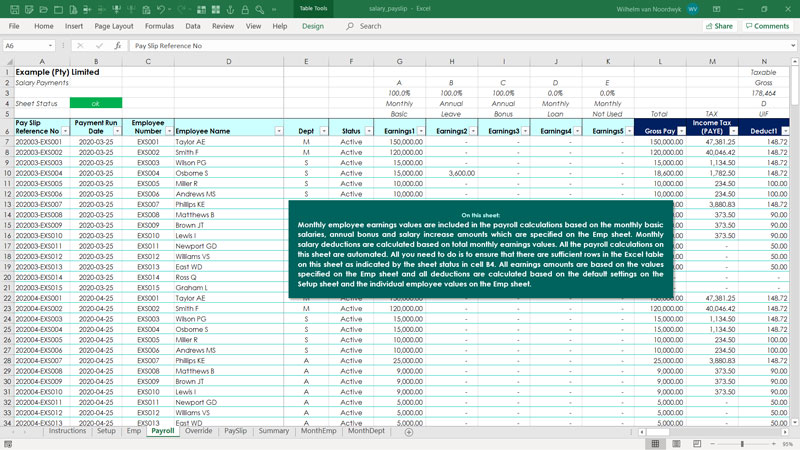Open the Payment Run Date filter dropdown
Screen dimensions: 800x450
point(117,131)
